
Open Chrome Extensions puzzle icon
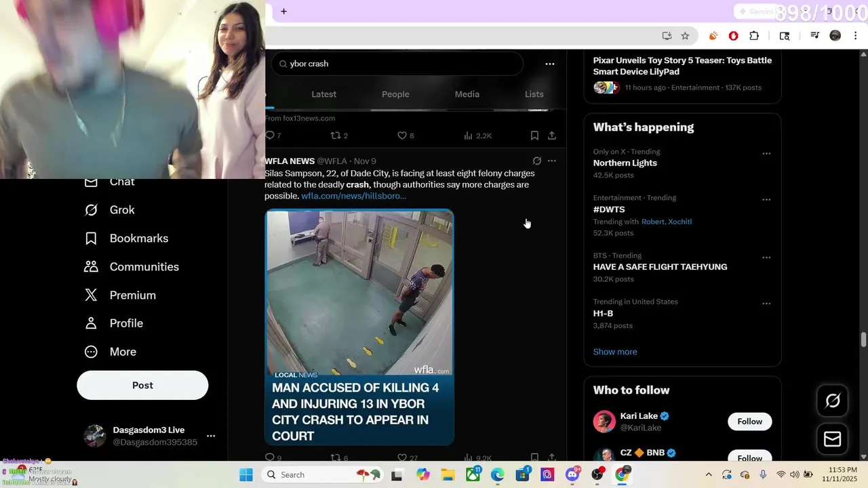pos(754,36)
